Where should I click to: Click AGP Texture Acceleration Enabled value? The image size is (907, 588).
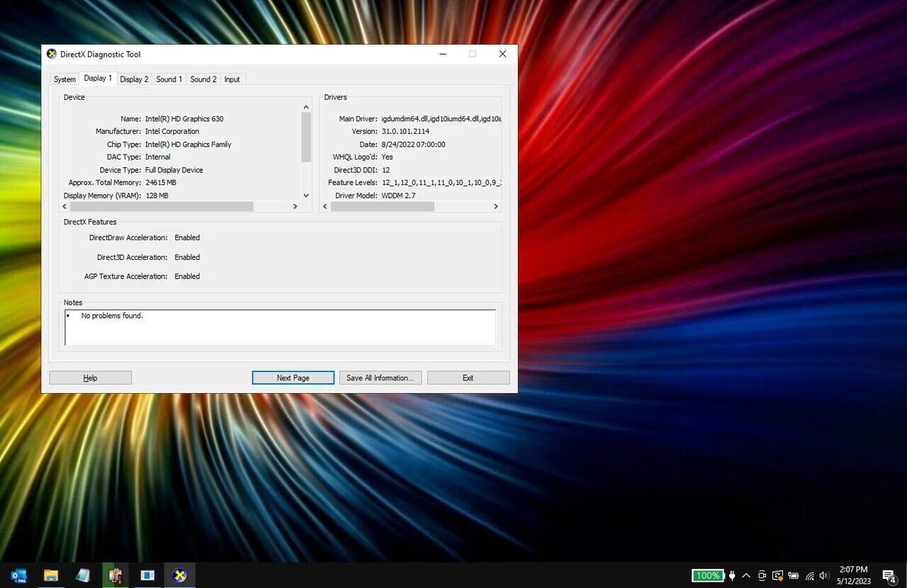(187, 276)
